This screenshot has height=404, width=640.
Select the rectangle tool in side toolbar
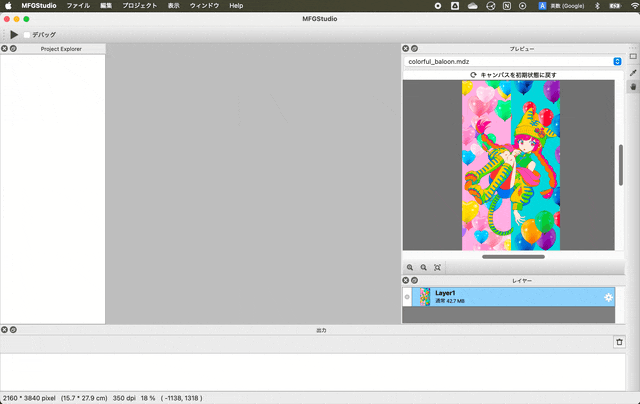pyautogui.click(x=632, y=57)
